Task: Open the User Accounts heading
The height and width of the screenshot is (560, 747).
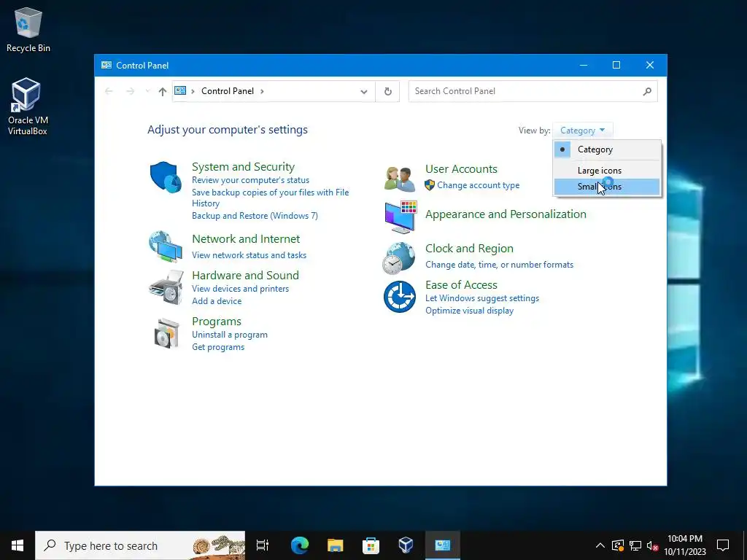Action: 461,169
